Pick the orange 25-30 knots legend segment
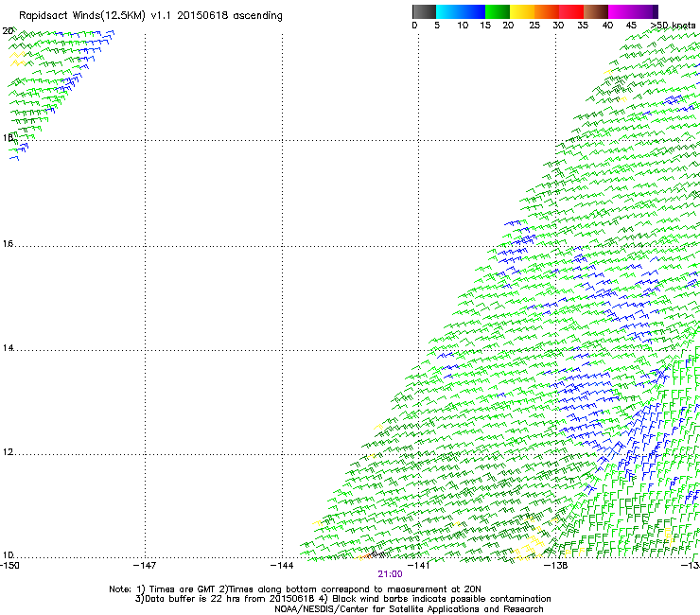 [547, 11]
